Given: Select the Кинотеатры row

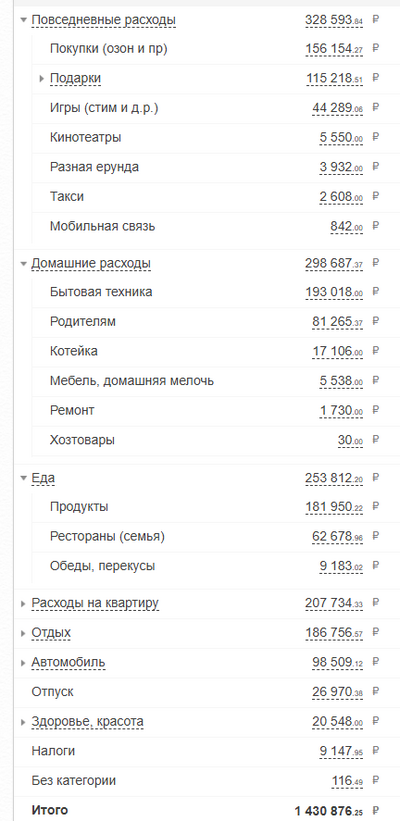Looking at the screenshot, I should tap(207, 138).
